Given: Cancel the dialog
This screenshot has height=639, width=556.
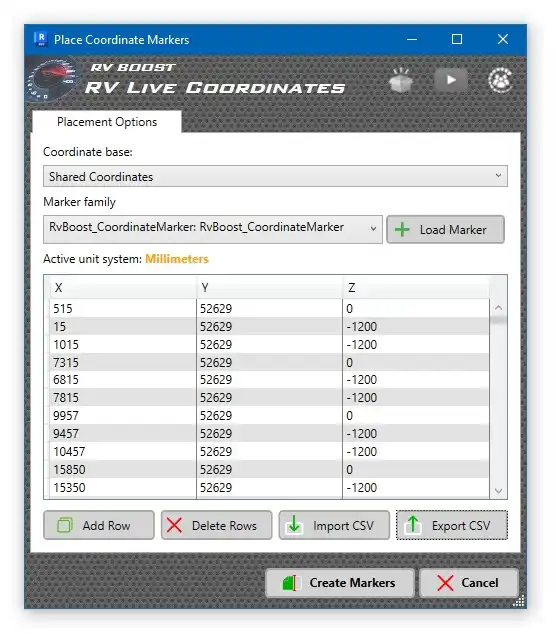Looking at the screenshot, I should (x=469, y=583).
